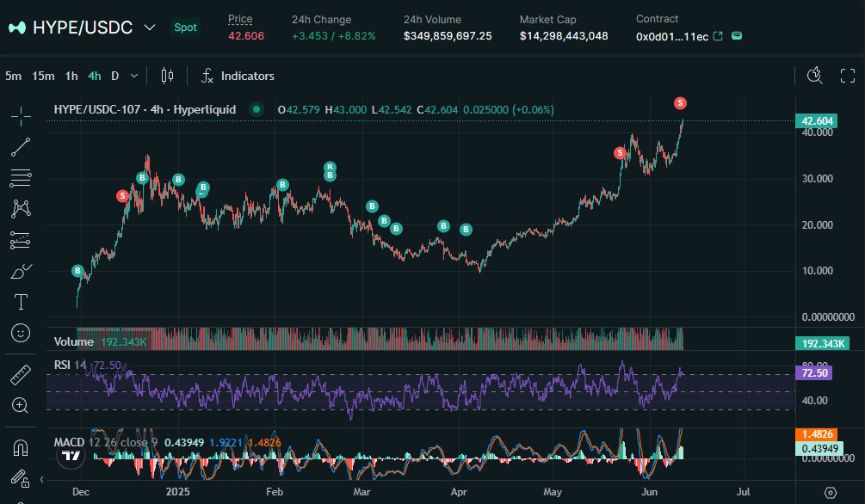The image size is (865, 504).
Task: Open the candlestick chart type selector
Action: pyautogui.click(x=167, y=76)
